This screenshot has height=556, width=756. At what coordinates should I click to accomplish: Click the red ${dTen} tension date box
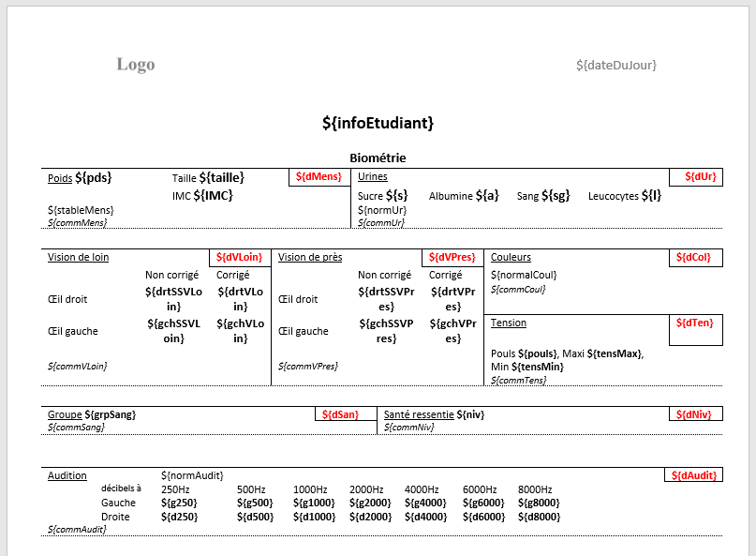click(x=696, y=323)
